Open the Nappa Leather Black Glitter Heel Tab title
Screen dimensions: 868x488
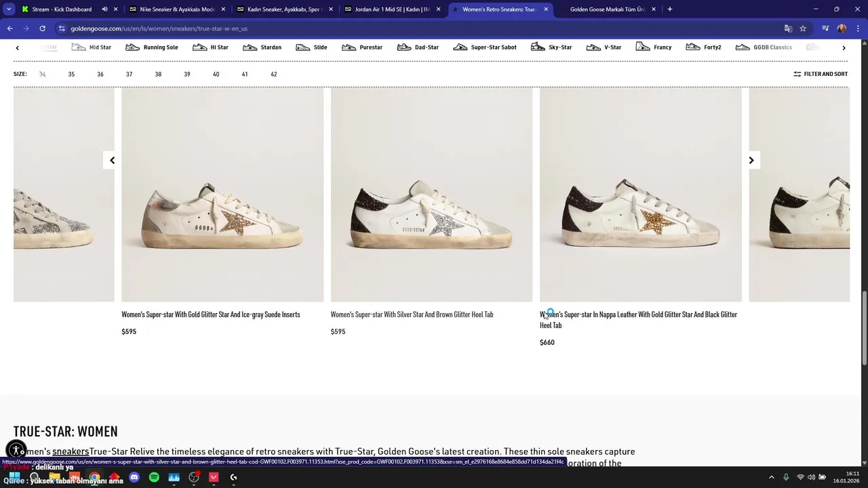coord(638,320)
